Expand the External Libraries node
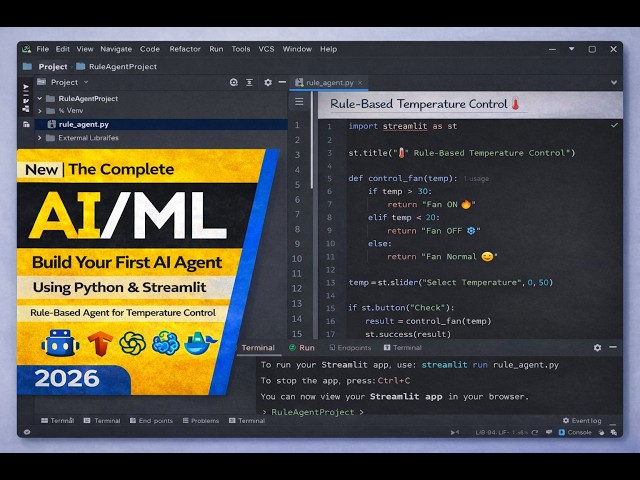 click(40, 138)
